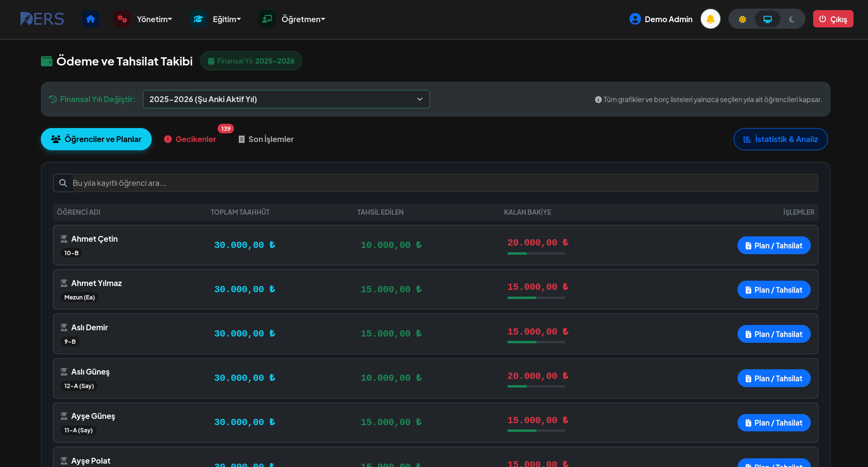Click student icon beside Ahmet Çetin
Viewport: 868px width, 467px height.
point(64,239)
